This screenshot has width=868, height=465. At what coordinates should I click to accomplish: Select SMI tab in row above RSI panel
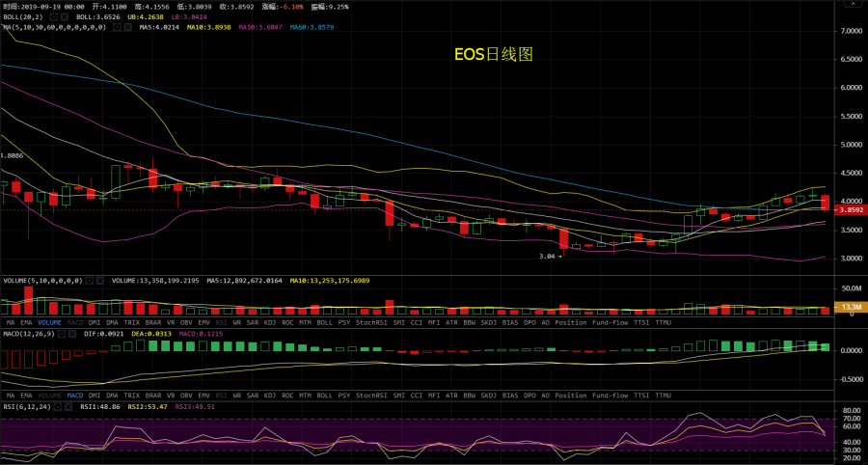(x=398, y=396)
